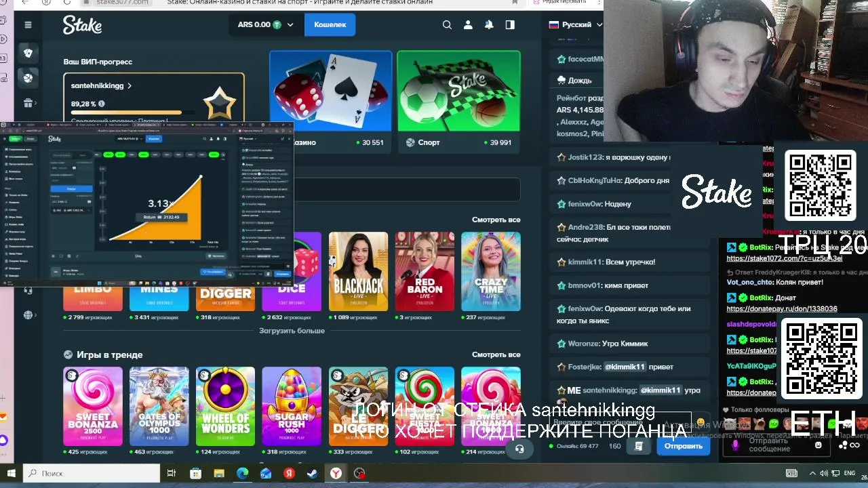Open Смотреть все for Игры в тренде

coord(496,354)
